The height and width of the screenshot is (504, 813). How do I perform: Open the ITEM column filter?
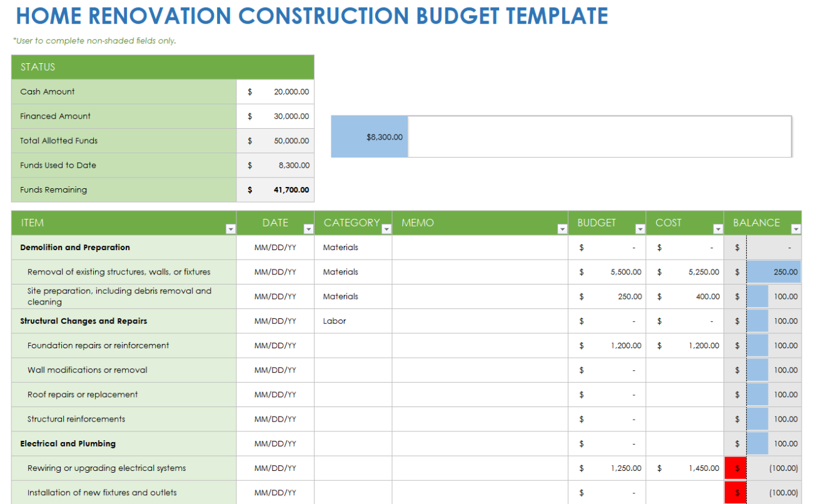click(230, 229)
